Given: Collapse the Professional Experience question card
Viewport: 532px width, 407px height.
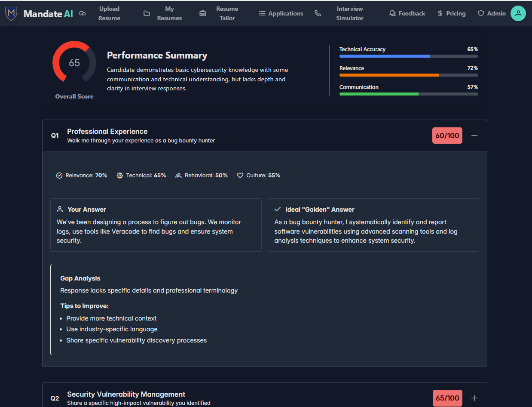Looking at the screenshot, I should click(474, 135).
